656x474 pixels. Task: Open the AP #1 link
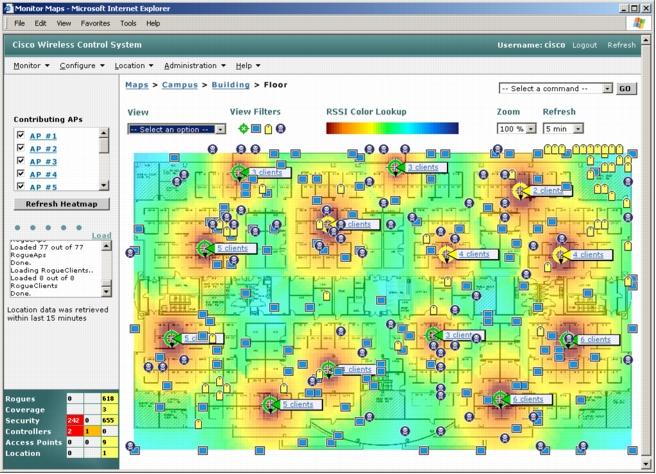[43, 136]
